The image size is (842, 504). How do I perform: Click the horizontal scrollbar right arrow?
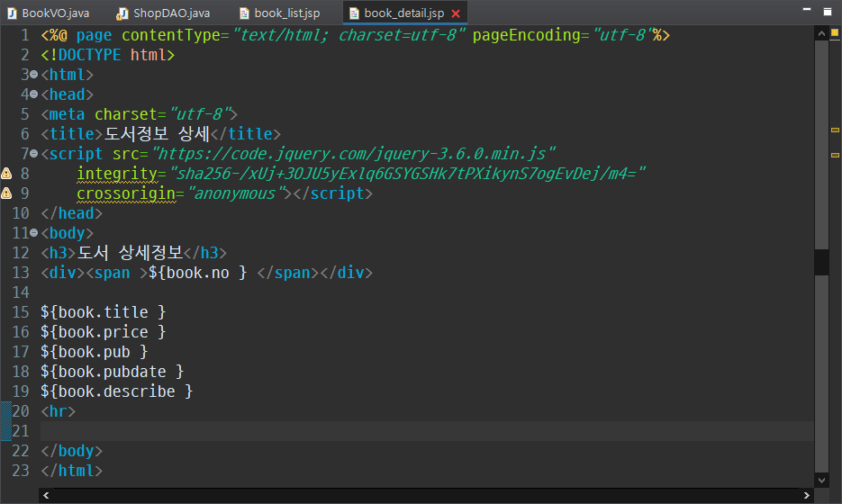point(806,495)
